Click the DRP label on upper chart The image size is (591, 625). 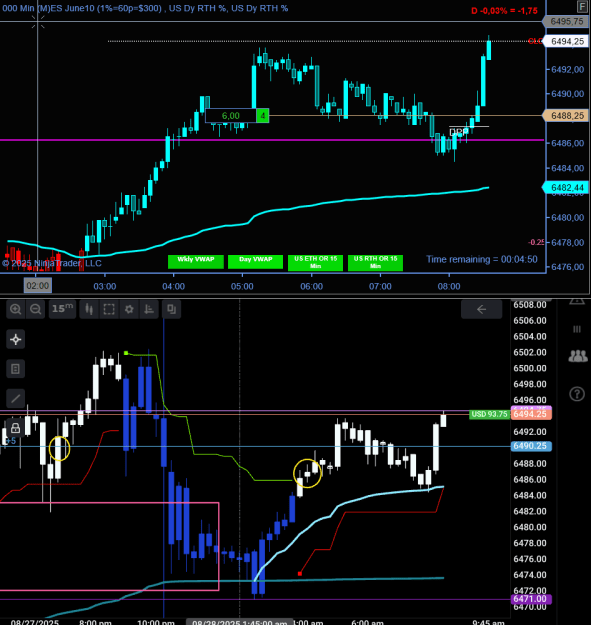(x=458, y=132)
